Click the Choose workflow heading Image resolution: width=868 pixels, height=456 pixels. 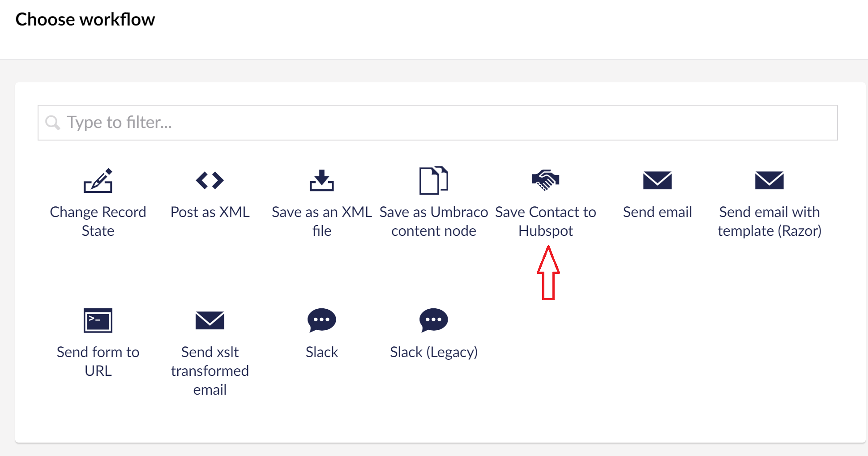85,19
